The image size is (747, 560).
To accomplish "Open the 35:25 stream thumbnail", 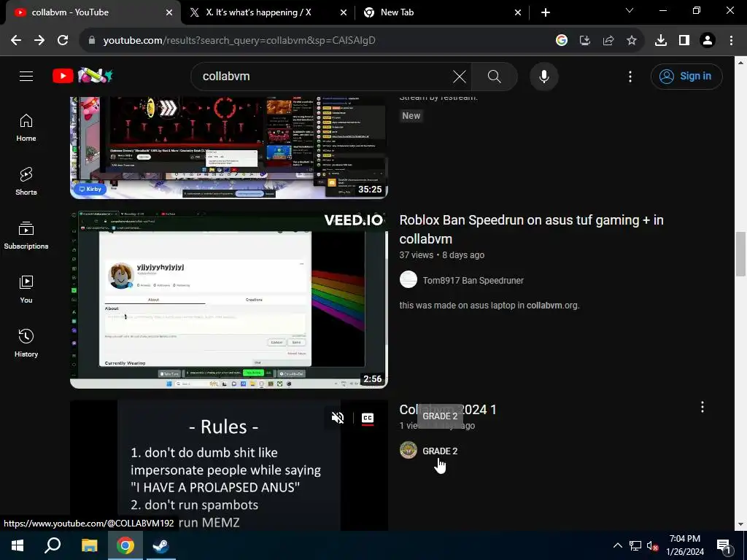I will click(x=228, y=147).
